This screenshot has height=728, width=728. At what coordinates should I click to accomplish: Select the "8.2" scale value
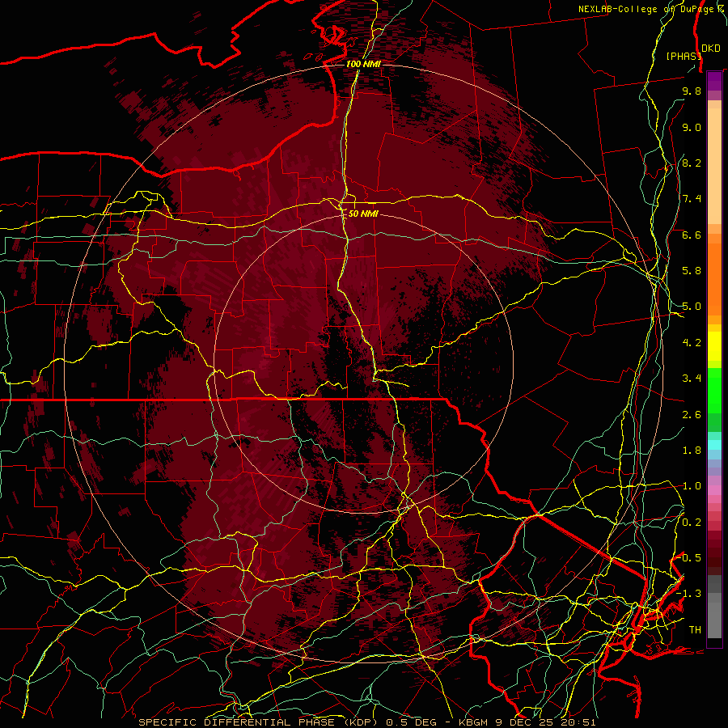692,163
